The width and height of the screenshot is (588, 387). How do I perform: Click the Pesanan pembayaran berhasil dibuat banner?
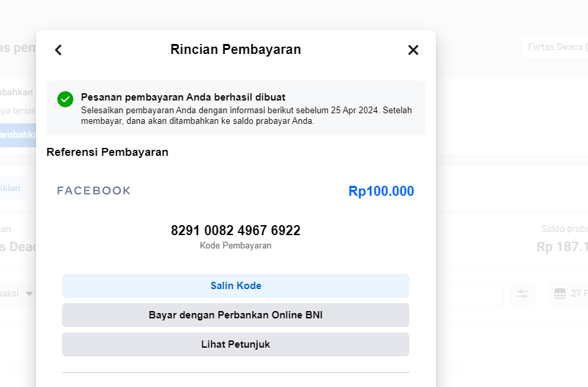click(235, 108)
